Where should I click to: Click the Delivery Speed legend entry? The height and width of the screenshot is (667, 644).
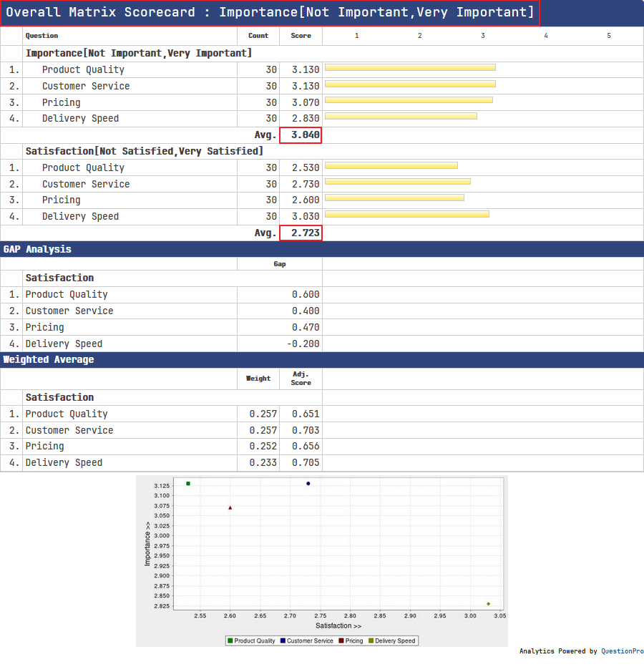(x=391, y=641)
